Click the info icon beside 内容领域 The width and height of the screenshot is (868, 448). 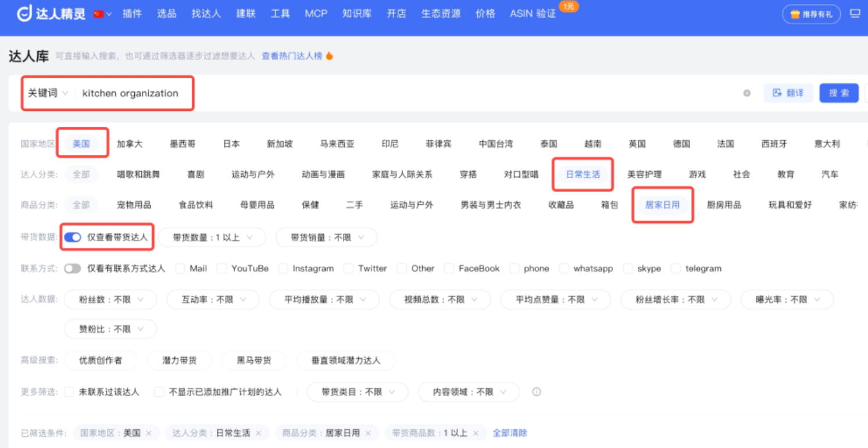pos(537,392)
